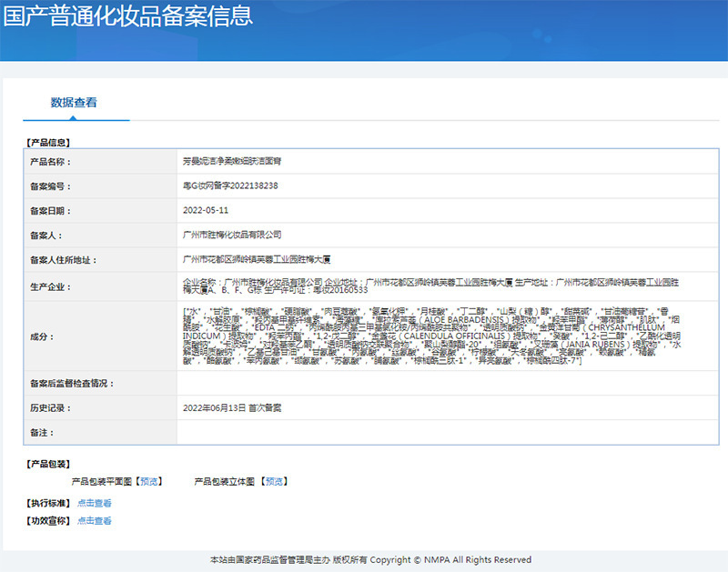Click the 产品名称 row label
Viewport: 728px width, 572px height.
point(51,162)
